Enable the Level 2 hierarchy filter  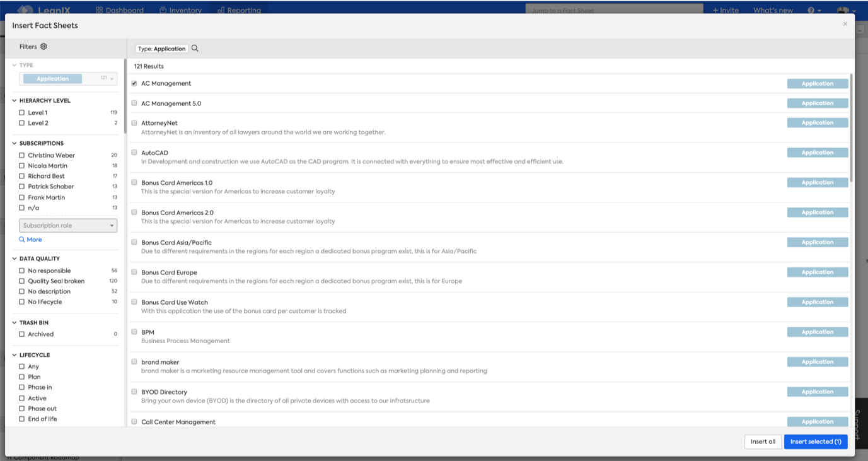coord(22,123)
